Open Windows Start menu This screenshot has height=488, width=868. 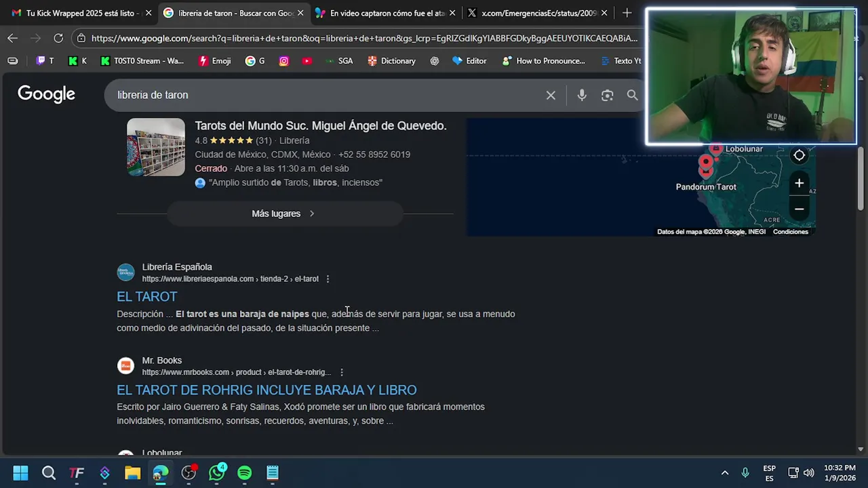tap(20, 473)
